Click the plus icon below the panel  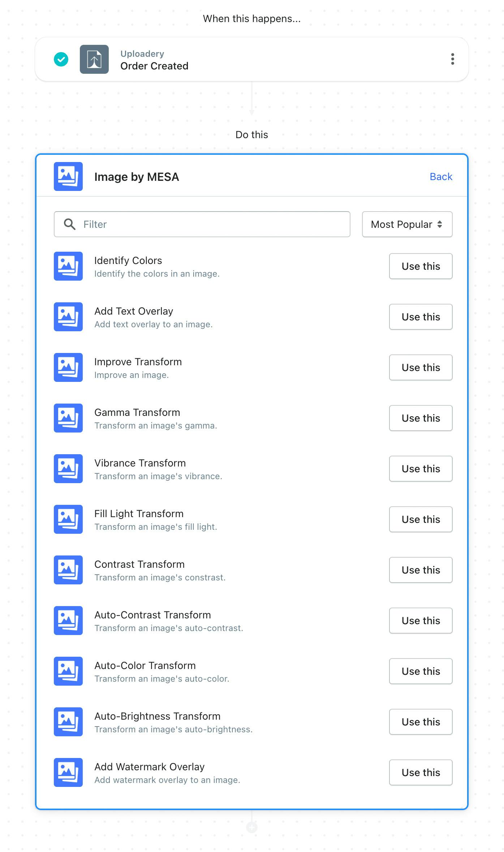[x=252, y=827]
